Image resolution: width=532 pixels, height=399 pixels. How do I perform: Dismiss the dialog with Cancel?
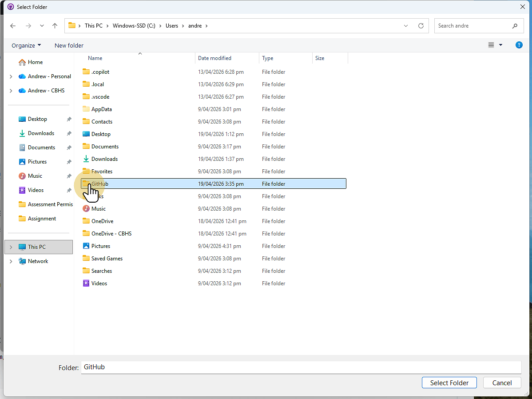502,383
